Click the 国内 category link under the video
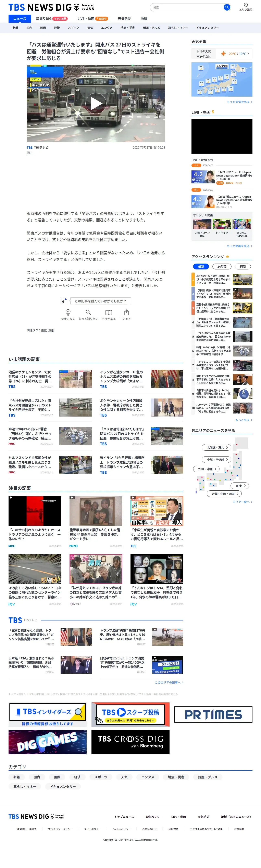261x868 pixels. tap(30, 153)
